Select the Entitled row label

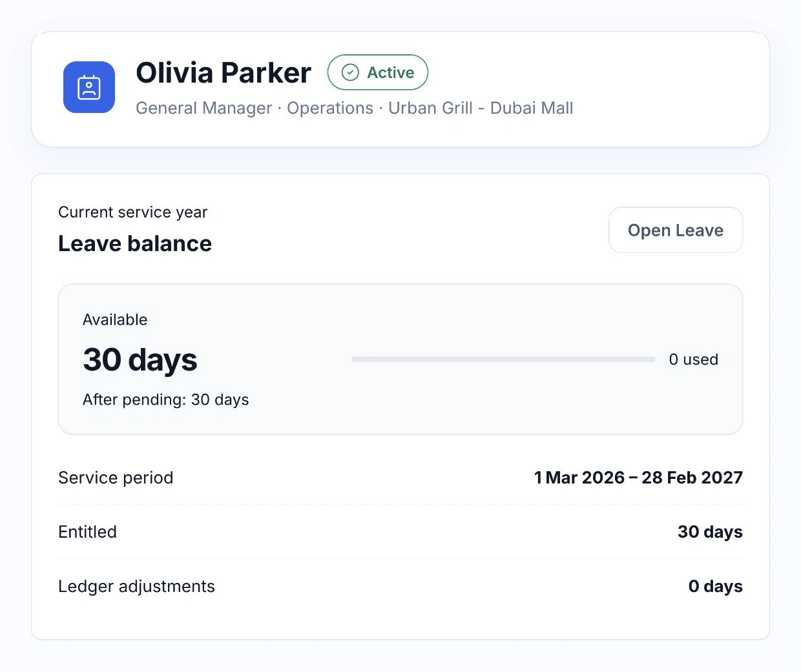coord(87,532)
